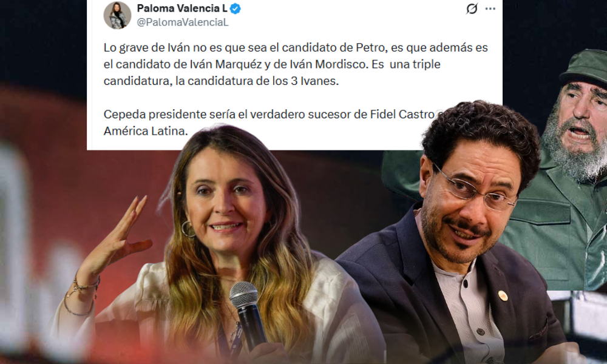Open the @PalomaValenciaL handle link
This screenshot has height=364, width=607.
(x=183, y=22)
